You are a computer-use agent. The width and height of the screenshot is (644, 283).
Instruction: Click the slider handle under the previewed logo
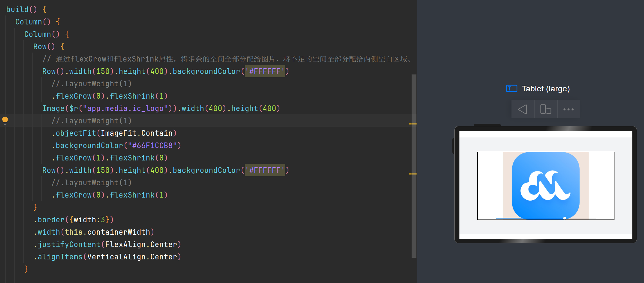564,218
